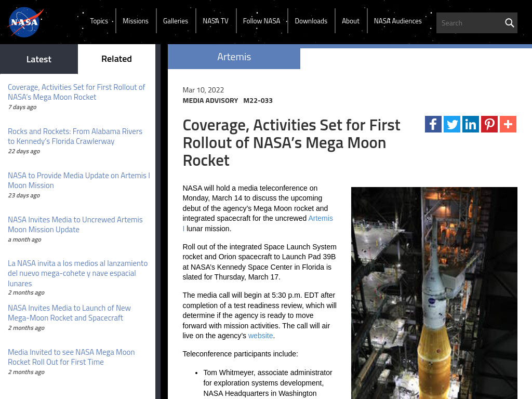The height and width of the screenshot is (399, 532).
Task: Open Media Invited to see Mega Moon Rocket link
Action: coord(71,357)
